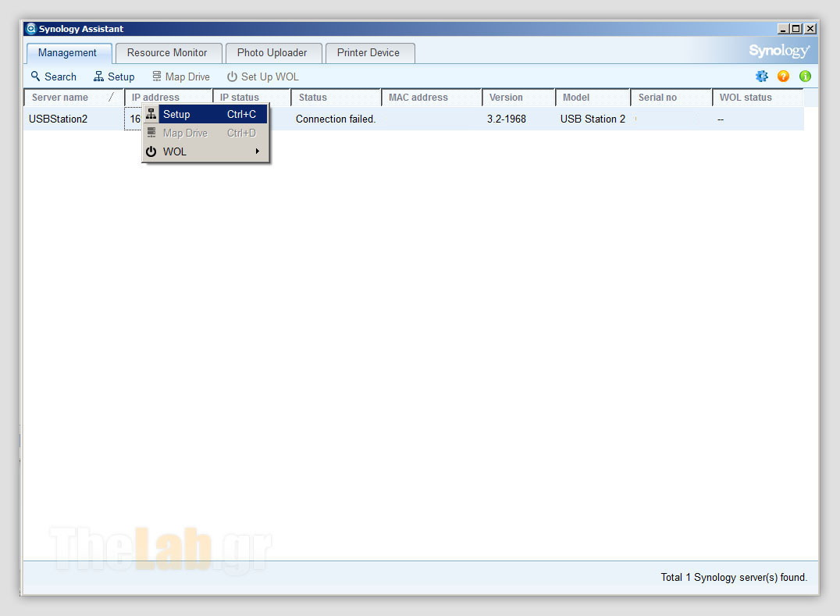The image size is (840, 616).
Task: Maximize the Synology Assistant window
Action: (x=796, y=28)
